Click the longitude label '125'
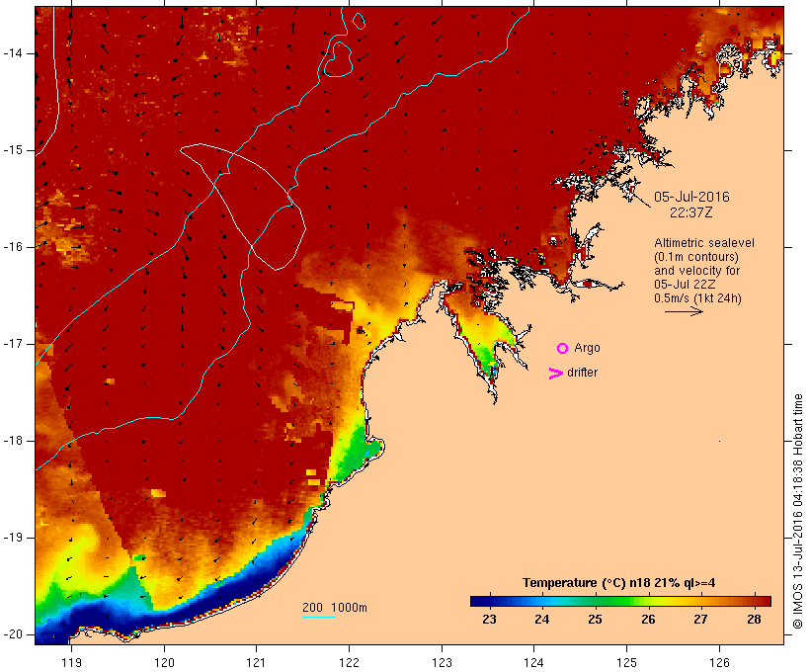This screenshot has width=810, height=672. point(627,662)
